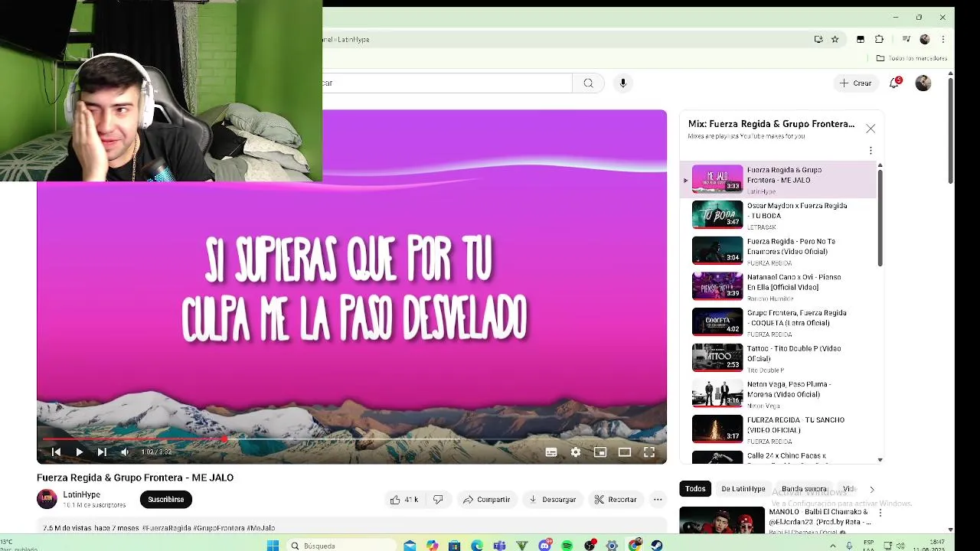Viewport: 980px width, 551px height.
Task: Start voice search with the microphone
Action: pos(622,83)
